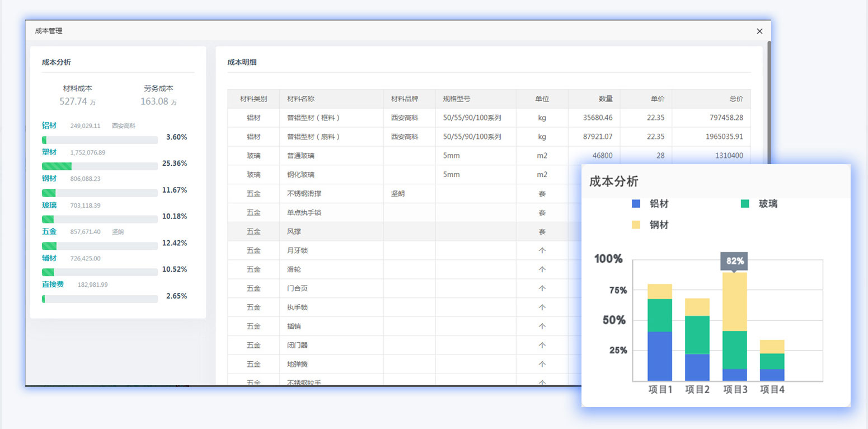The height and width of the screenshot is (429, 868).
Task: Open the 五金 category details
Action: (x=48, y=231)
